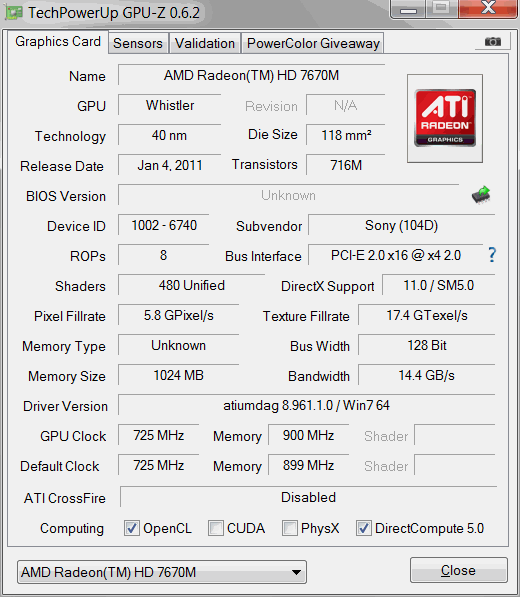Click the Close button

459,570
